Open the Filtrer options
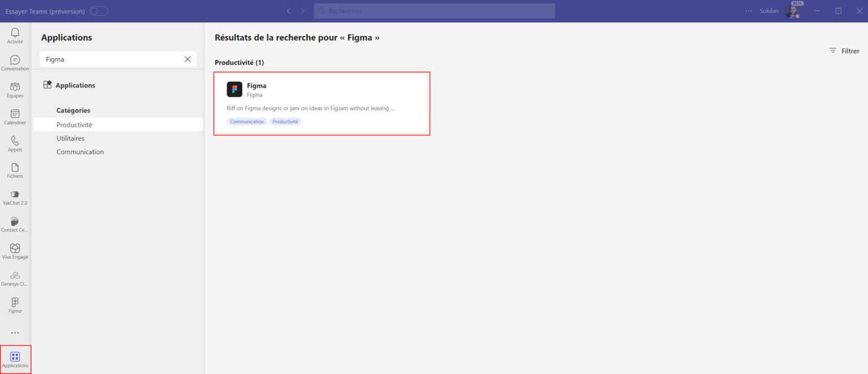The width and height of the screenshot is (868, 374). click(x=844, y=50)
